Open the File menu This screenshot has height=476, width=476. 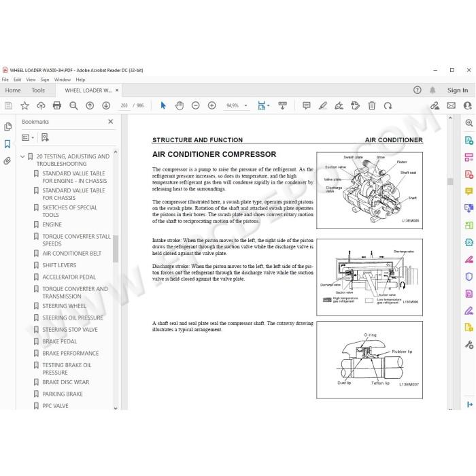5,80
